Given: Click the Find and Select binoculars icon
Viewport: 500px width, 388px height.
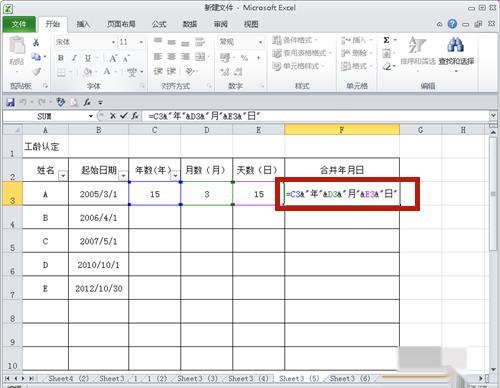Looking at the screenshot, I should 456,45.
